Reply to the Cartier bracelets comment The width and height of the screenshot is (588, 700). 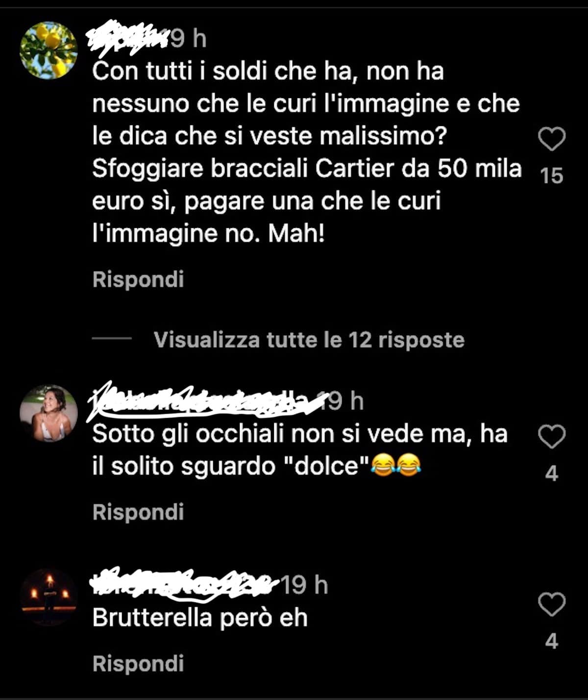pyautogui.click(x=138, y=279)
